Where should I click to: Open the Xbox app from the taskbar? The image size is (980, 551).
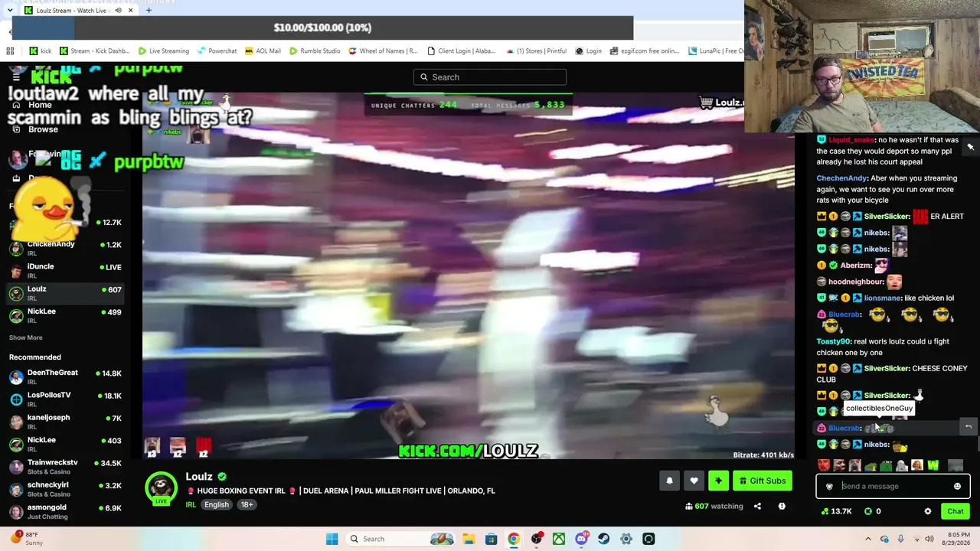click(x=560, y=539)
